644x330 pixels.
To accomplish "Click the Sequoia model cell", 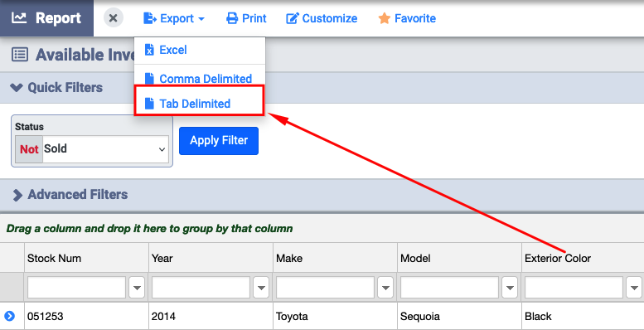I will tap(460, 317).
